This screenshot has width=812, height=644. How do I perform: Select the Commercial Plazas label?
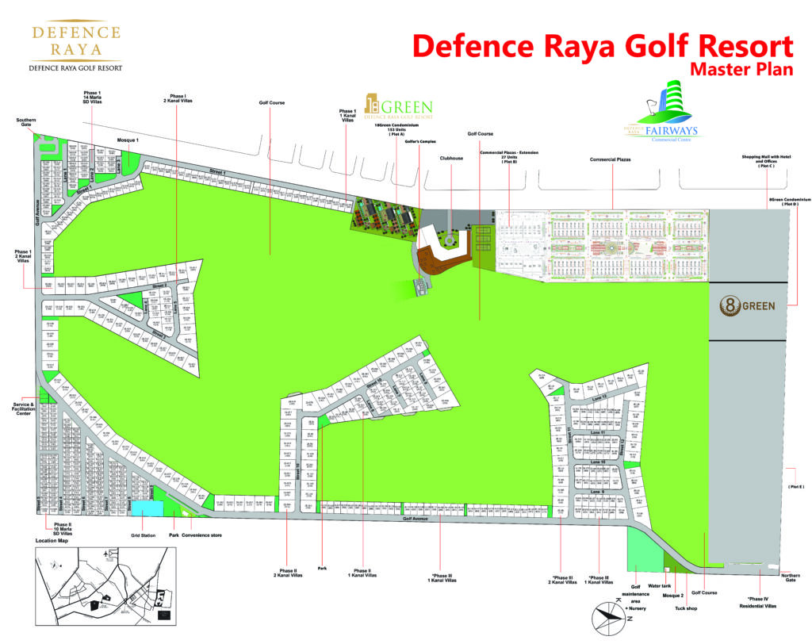(610, 159)
